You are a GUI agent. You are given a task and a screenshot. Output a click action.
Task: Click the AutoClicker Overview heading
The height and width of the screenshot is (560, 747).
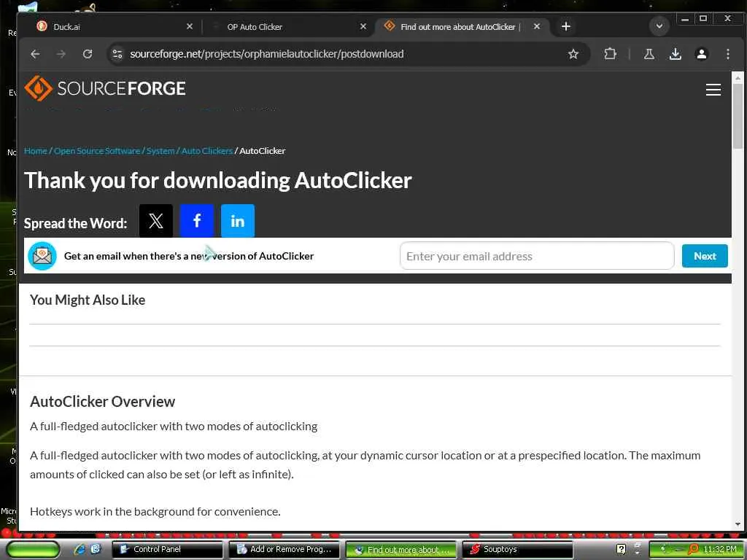pos(102,402)
